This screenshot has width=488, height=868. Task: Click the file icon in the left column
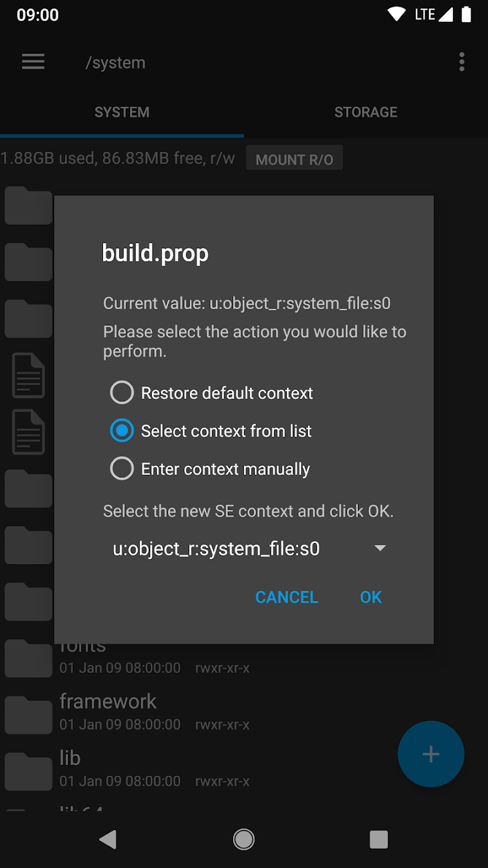(28, 375)
